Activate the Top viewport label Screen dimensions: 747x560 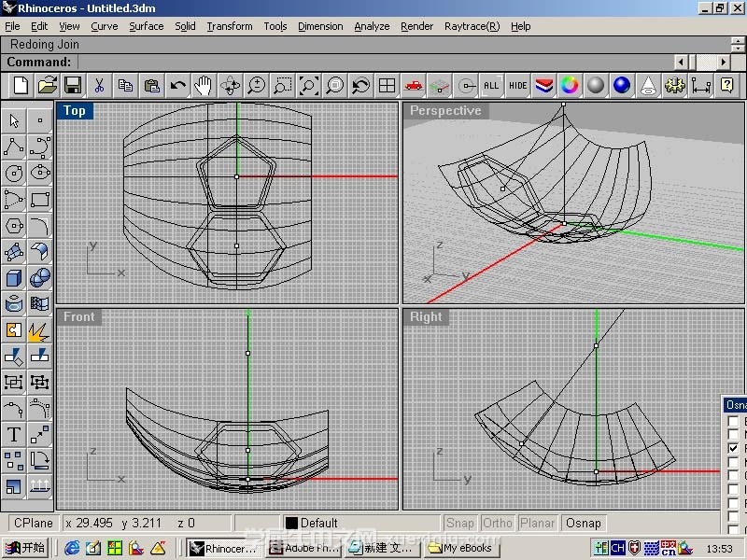[x=75, y=110]
